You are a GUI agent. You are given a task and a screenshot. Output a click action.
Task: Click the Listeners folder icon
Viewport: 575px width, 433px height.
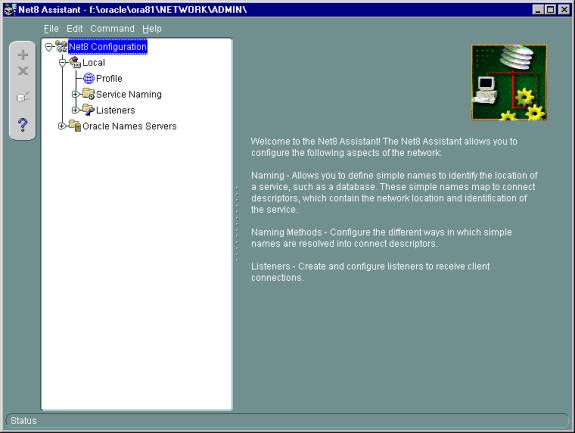click(88, 110)
